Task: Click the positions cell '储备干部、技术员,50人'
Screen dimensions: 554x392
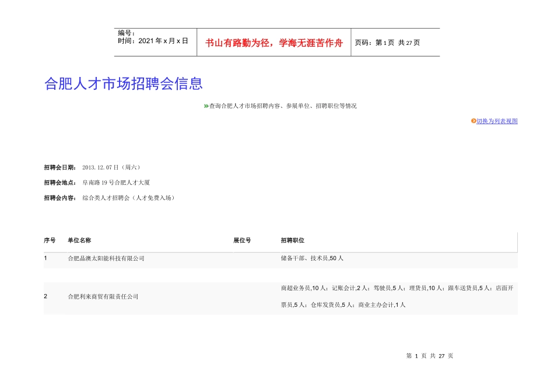Action: (312, 258)
